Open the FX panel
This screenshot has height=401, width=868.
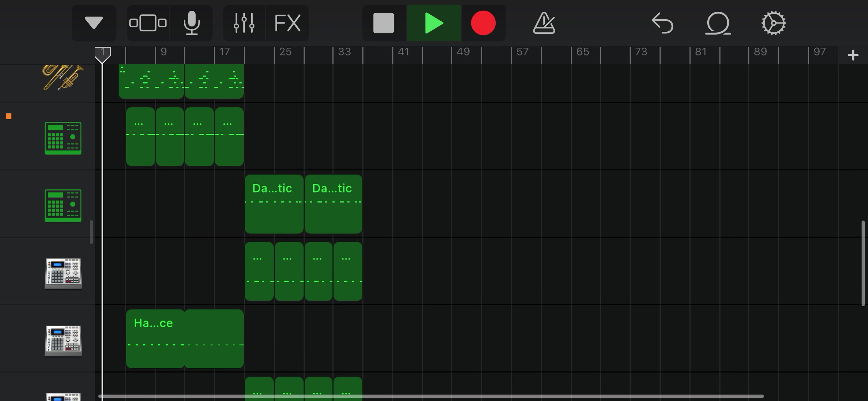click(x=288, y=23)
